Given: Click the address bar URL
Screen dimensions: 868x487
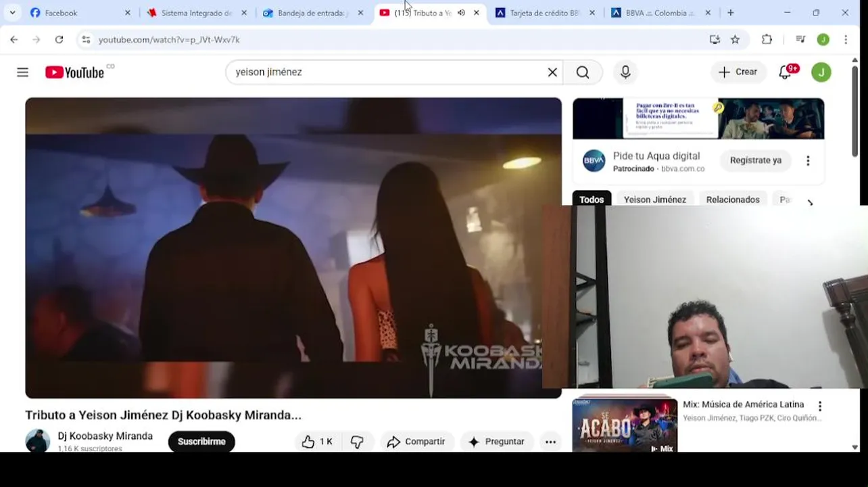Looking at the screenshot, I should [x=169, y=40].
